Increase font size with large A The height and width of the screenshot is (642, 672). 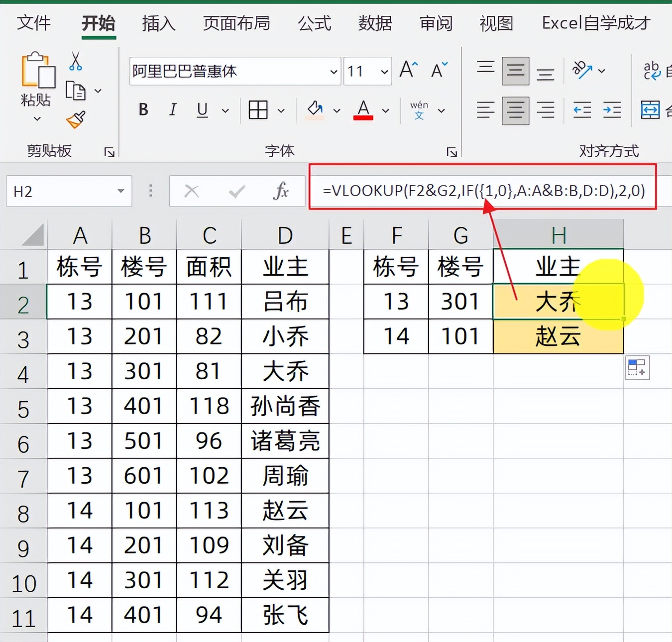(409, 70)
